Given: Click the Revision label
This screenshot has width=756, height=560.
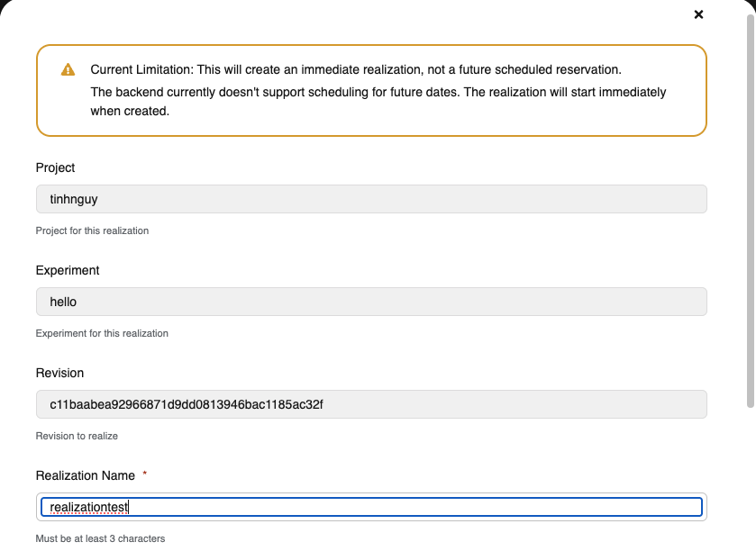Looking at the screenshot, I should point(59,373).
